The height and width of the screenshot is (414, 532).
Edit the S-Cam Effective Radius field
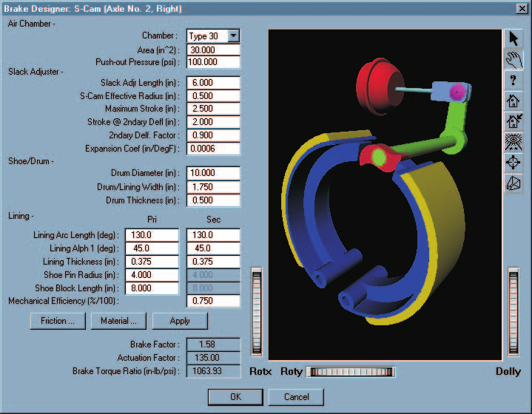[213, 96]
